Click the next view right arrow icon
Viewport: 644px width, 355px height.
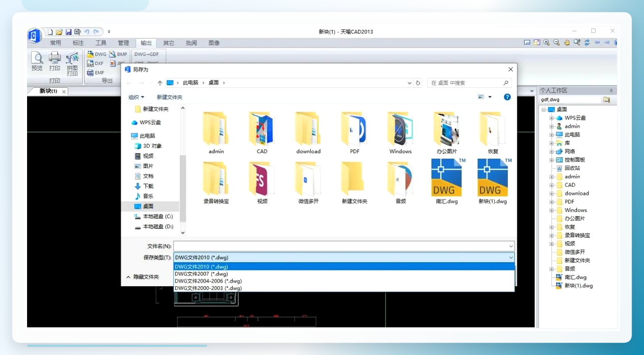pyautogui.click(x=607, y=42)
